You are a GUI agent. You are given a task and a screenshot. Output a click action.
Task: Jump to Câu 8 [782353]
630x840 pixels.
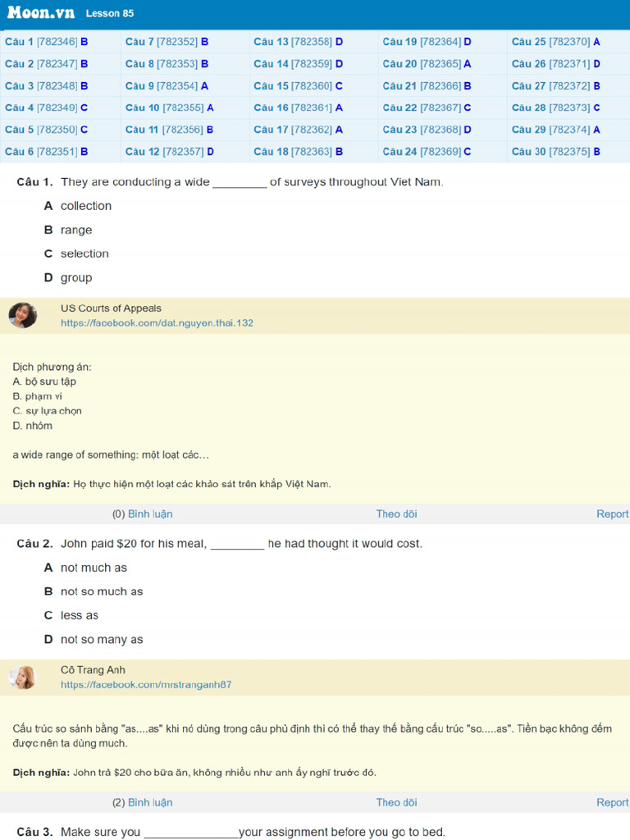click(x=167, y=64)
